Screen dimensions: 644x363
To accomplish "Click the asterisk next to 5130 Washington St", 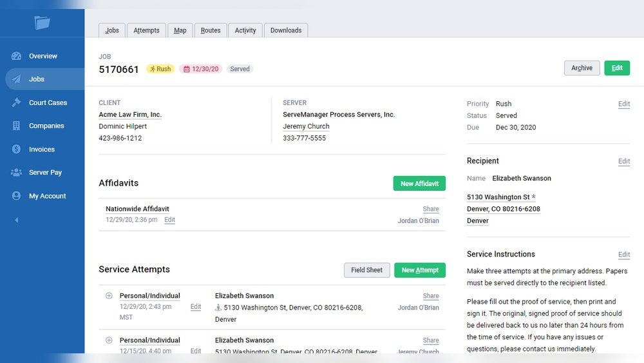I will pos(533,197).
